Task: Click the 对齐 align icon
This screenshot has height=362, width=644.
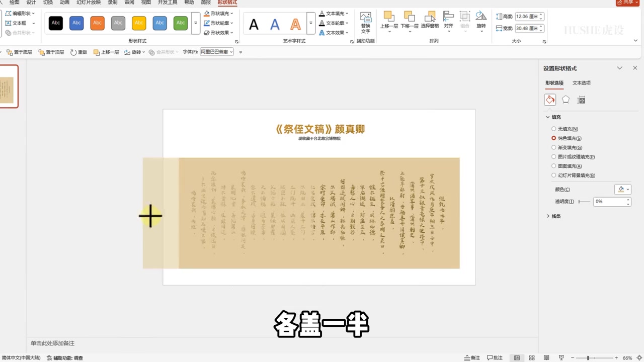Action: [x=448, y=22]
